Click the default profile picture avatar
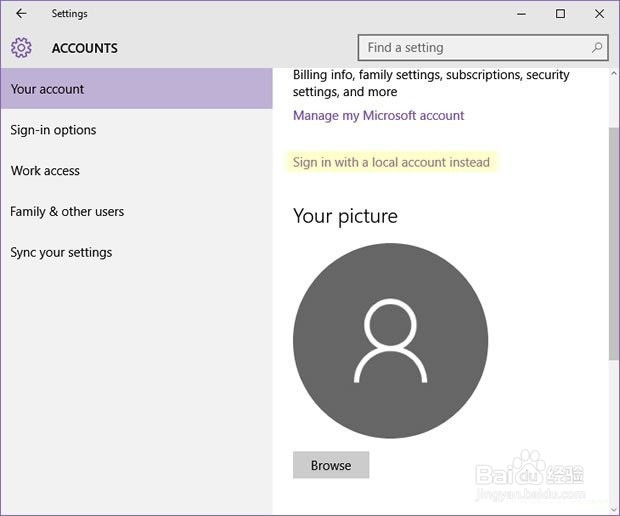The image size is (620, 516). tap(390, 341)
